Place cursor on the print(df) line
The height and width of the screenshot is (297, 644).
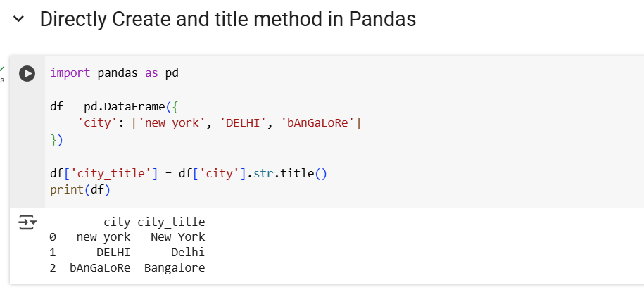[x=80, y=190]
